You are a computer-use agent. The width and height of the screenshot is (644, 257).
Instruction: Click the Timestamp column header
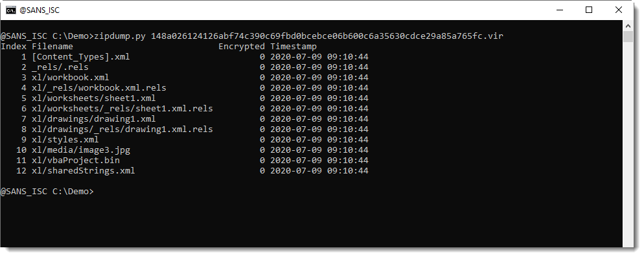click(293, 47)
